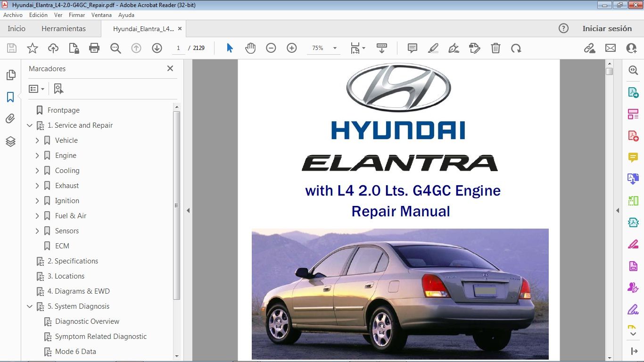The width and height of the screenshot is (644, 362).
Task: Click the Create PDF tool in right pane
Action: coord(633,136)
